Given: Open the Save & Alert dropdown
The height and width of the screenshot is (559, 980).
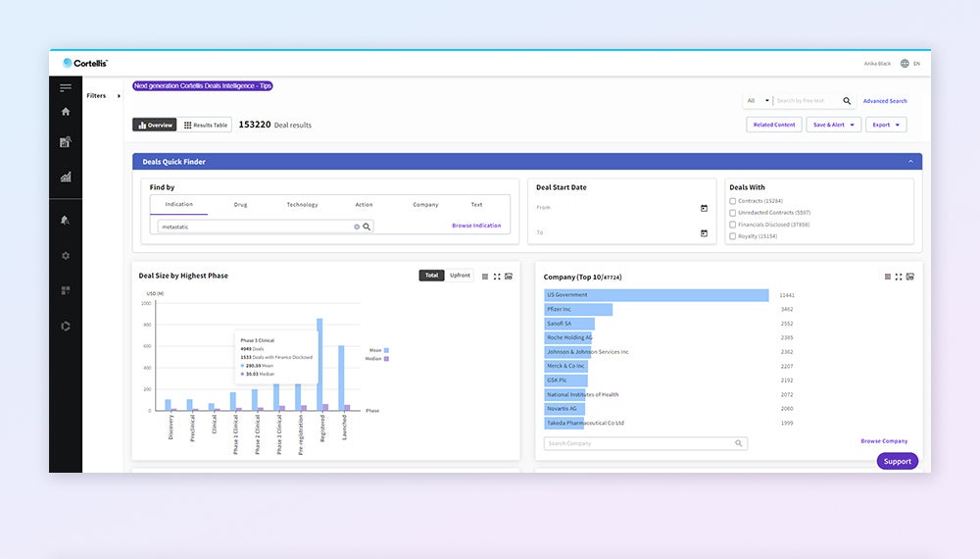Looking at the screenshot, I should click(833, 125).
